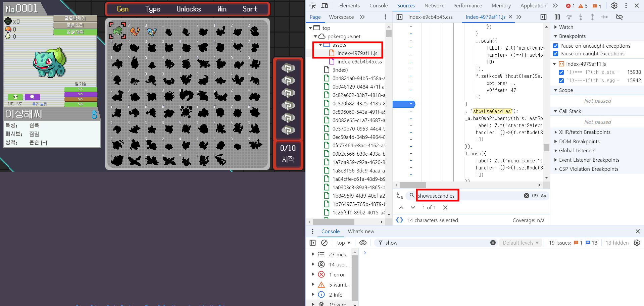Click the 시작 start button in game
This screenshot has height=306, width=644.
288,159
